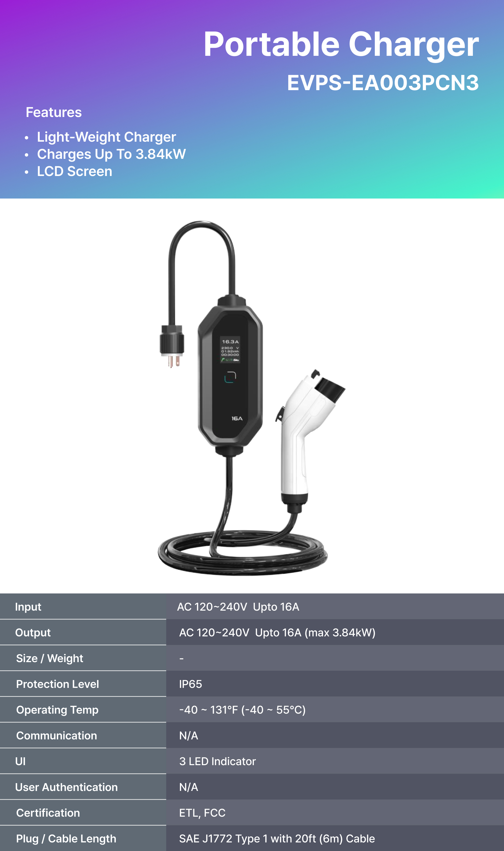504x851 pixels.
Task: Click the coiled black cable
Action: (243, 553)
